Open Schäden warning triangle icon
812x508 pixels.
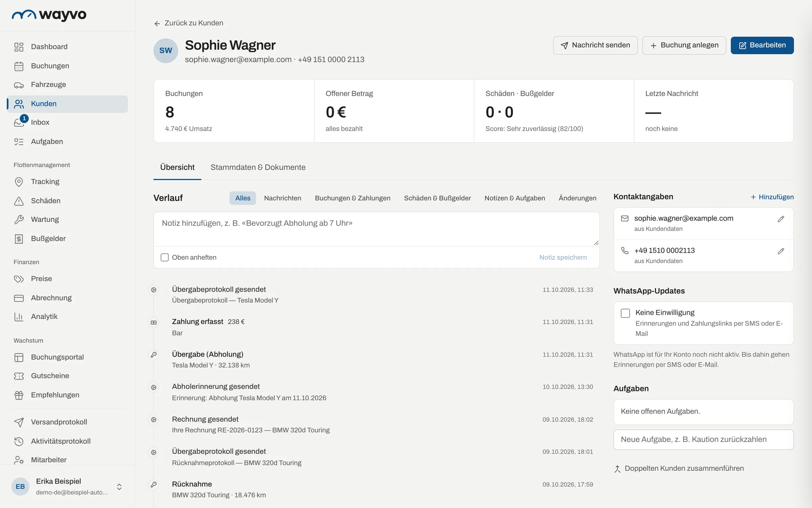click(x=19, y=201)
